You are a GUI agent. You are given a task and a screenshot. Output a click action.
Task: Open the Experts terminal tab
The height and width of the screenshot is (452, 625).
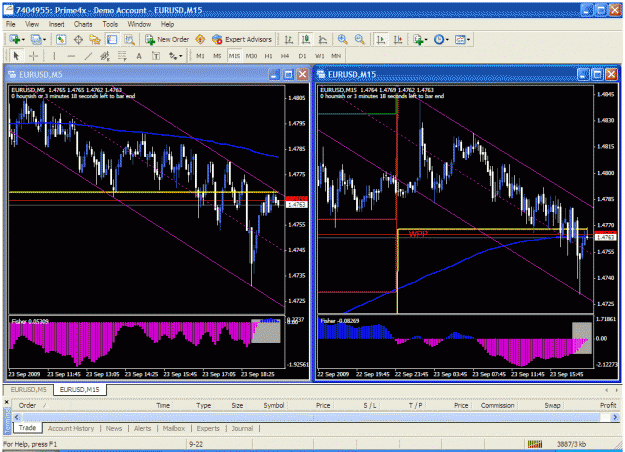pyautogui.click(x=208, y=428)
